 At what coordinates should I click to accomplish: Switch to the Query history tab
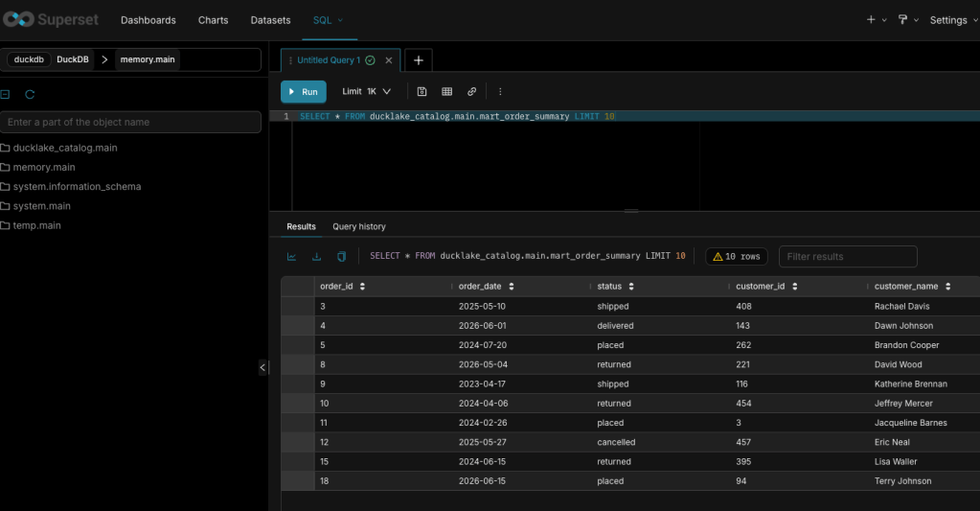pyautogui.click(x=358, y=226)
